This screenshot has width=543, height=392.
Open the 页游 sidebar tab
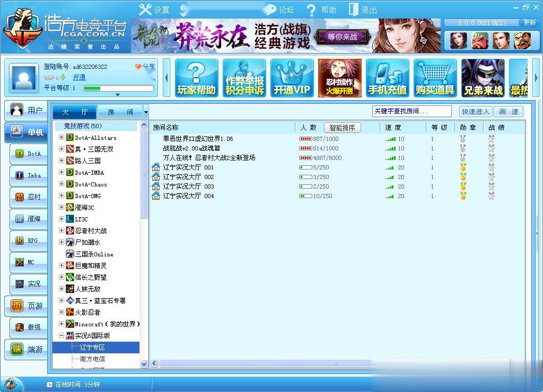27,306
